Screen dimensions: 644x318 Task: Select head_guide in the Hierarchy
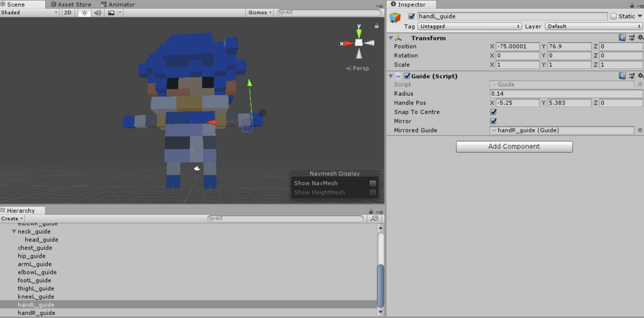[42, 240]
